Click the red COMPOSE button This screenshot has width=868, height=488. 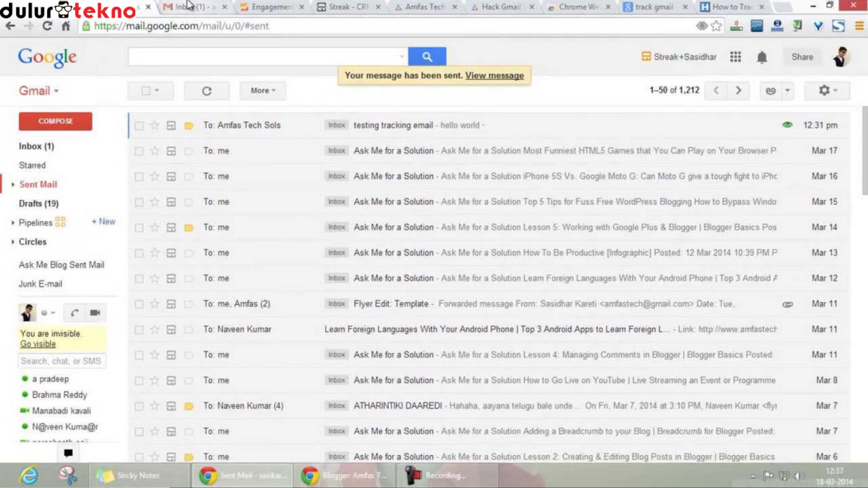55,121
